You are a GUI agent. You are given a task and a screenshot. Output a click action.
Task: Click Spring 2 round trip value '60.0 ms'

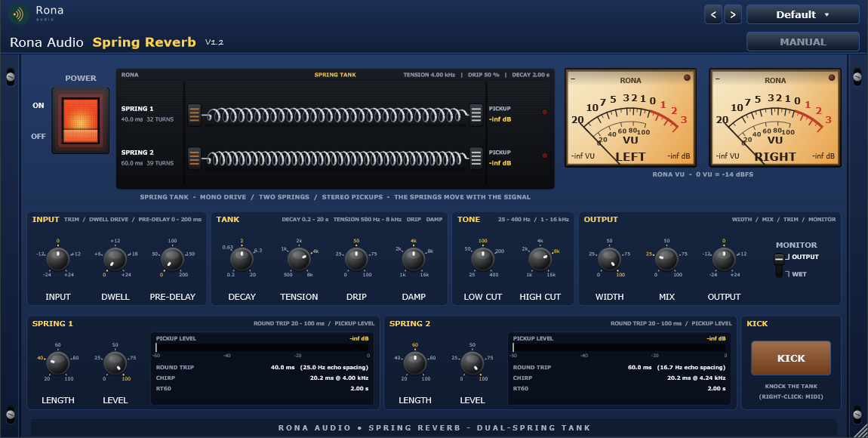639,367
